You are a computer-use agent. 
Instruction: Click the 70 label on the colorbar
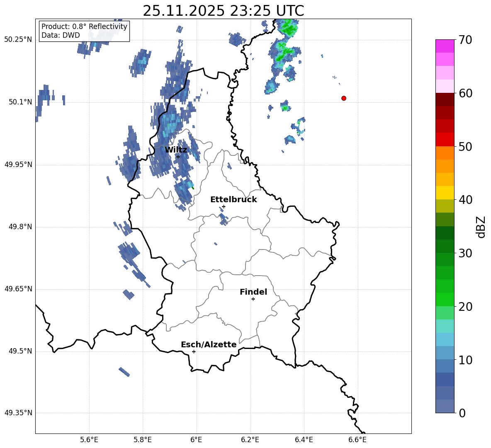465,40
